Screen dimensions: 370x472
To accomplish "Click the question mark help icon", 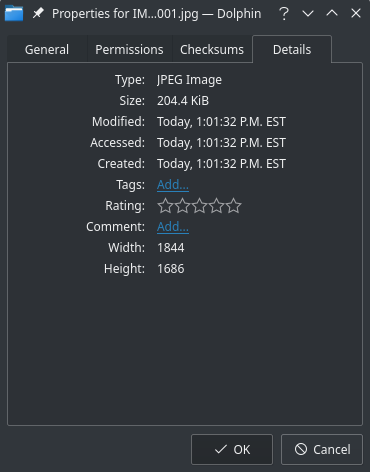I will point(284,14).
